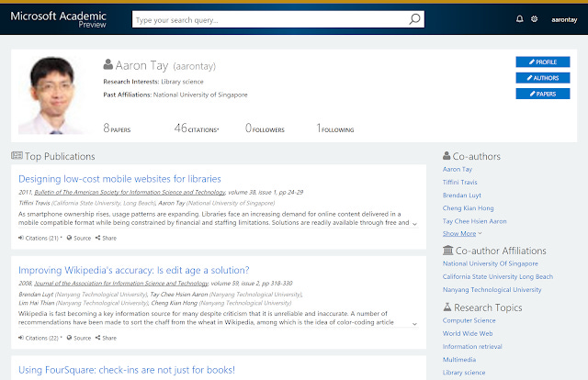Open the 46 Citations count
588x380 pixels.
pos(196,129)
